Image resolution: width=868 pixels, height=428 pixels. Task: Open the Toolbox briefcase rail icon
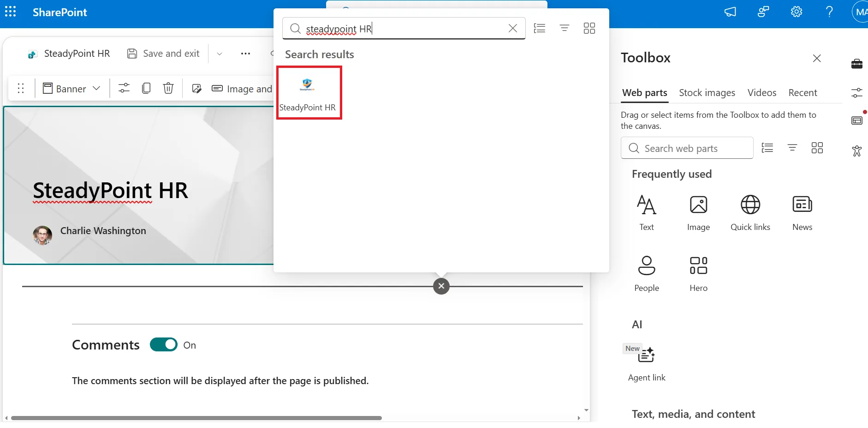click(x=857, y=64)
